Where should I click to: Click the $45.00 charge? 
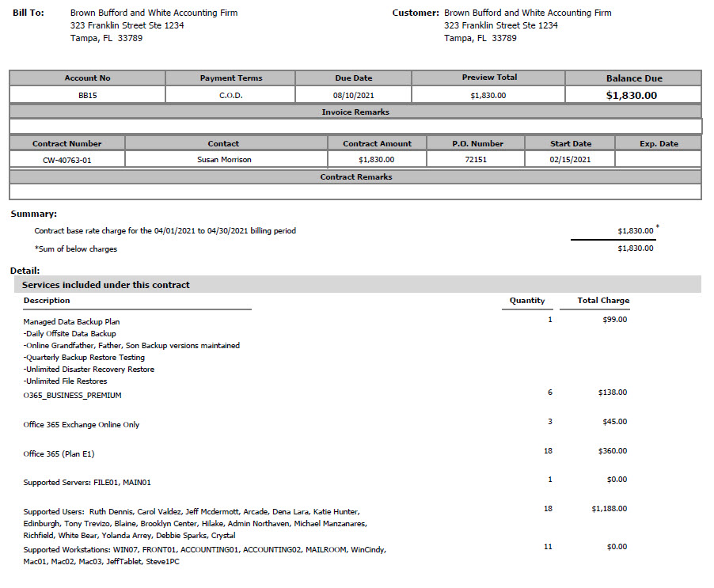615,422
